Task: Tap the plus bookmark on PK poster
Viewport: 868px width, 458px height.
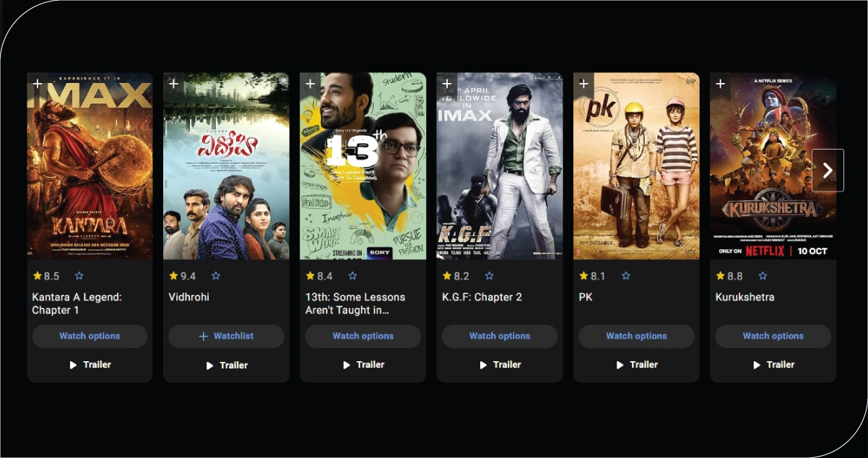Action: pyautogui.click(x=584, y=85)
